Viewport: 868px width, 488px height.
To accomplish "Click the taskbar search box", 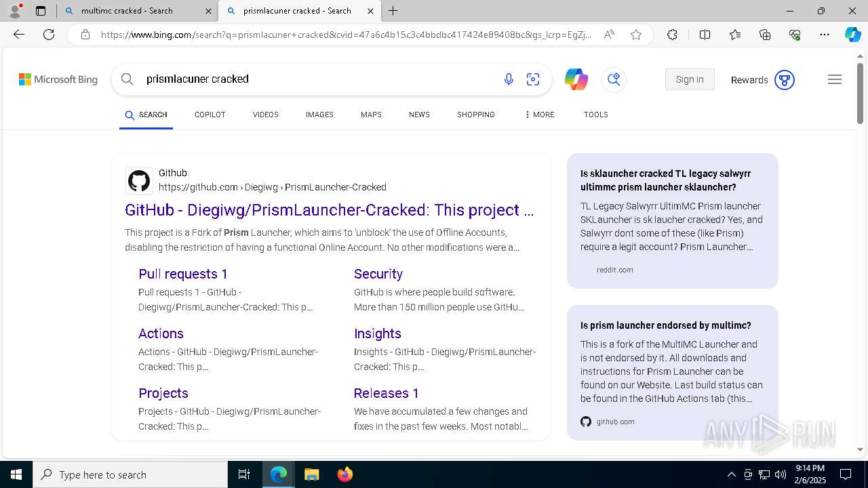I will [x=130, y=474].
